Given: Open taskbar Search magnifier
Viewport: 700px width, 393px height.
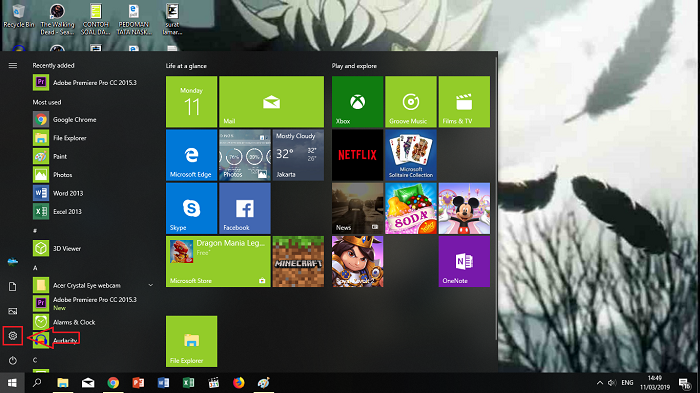Looking at the screenshot, I should coord(37,383).
